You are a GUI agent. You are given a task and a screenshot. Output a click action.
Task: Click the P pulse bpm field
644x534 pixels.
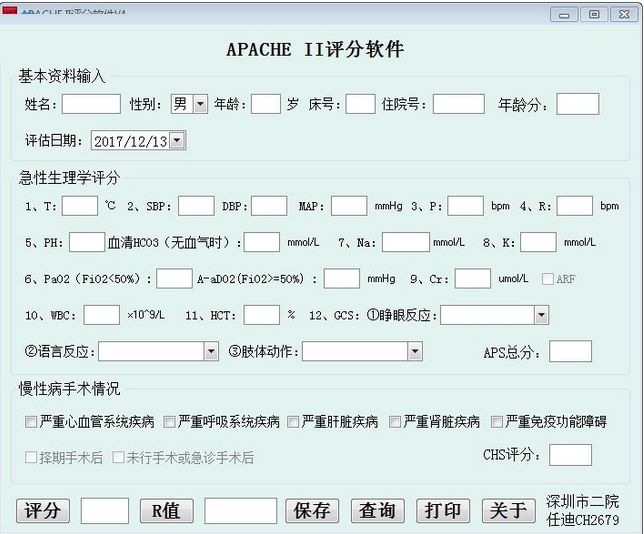(x=465, y=206)
